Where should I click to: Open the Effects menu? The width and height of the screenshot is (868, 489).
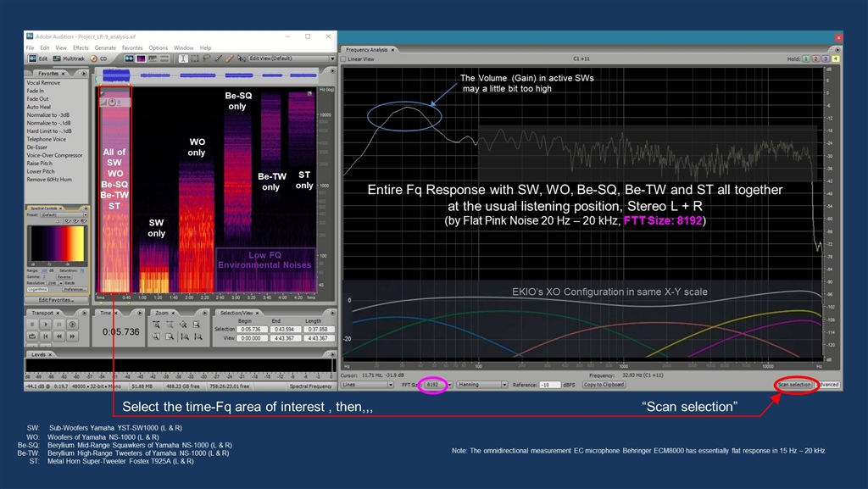click(81, 48)
